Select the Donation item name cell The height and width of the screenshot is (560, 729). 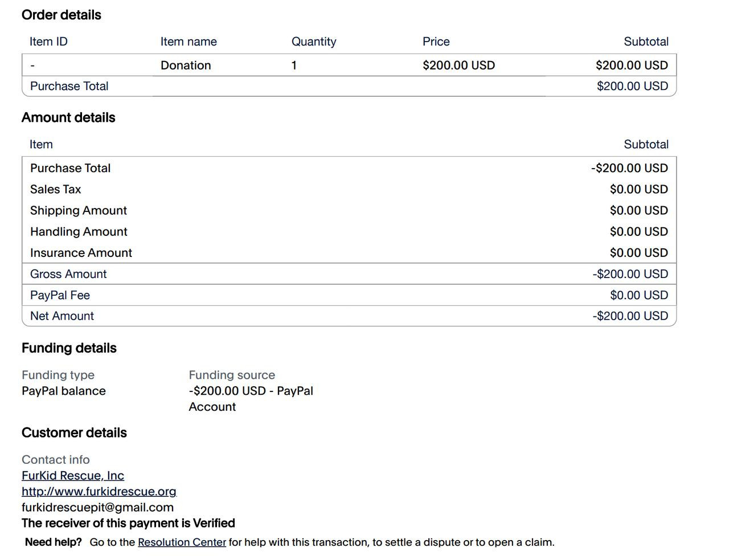(186, 66)
